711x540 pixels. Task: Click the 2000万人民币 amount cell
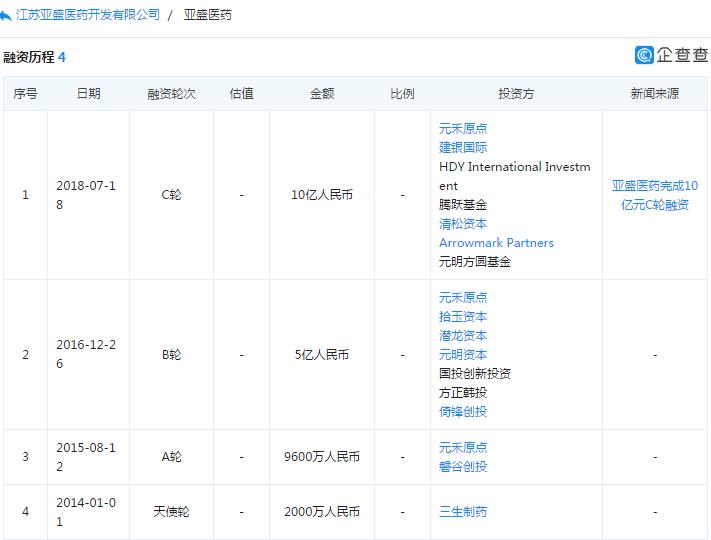click(x=322, y=512)
